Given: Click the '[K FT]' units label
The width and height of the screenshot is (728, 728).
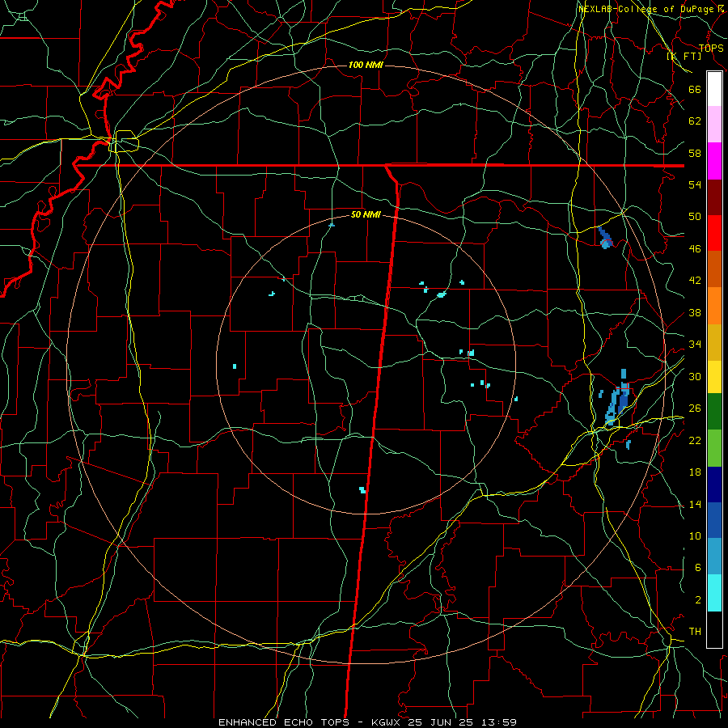Looking at the screenshot, I should 684,56.
